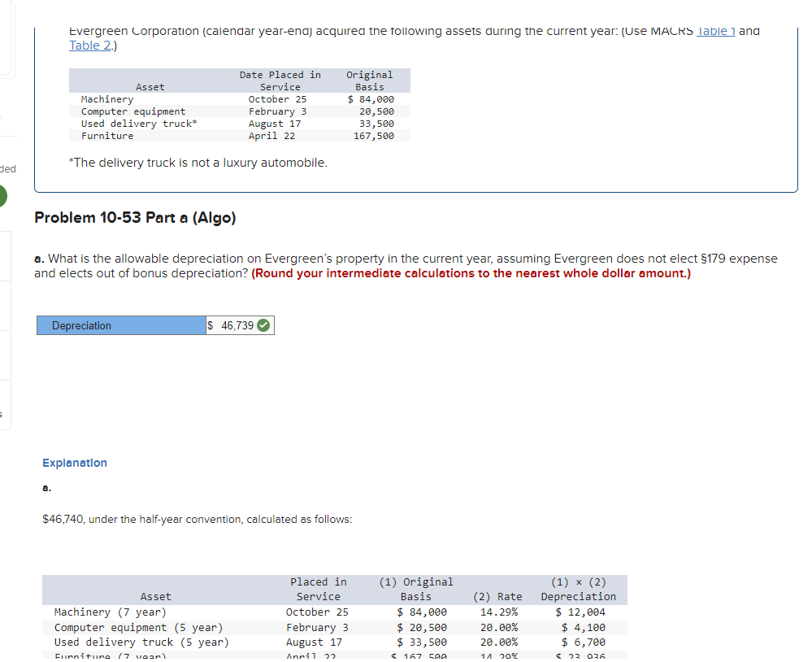Click '$ 4,100' depreciation value

click(583, 628)
